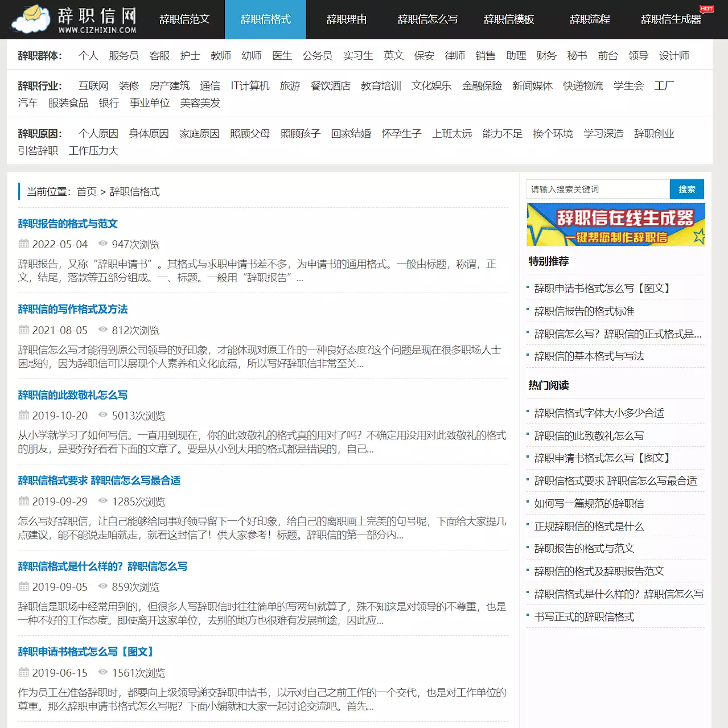
Task: Click calendar icon beside 2022-05-04
Action: 24,244
